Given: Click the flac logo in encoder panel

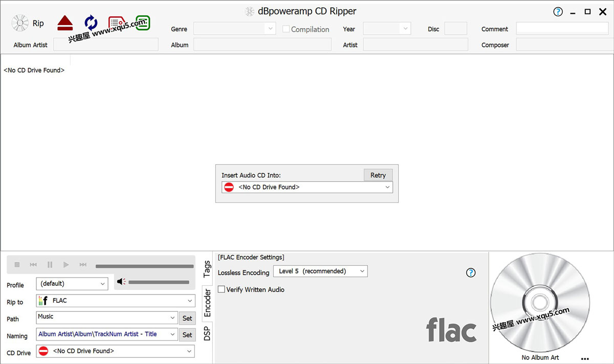Looking at the screenshot, I should pyautogui.click(x=451, y=330).
